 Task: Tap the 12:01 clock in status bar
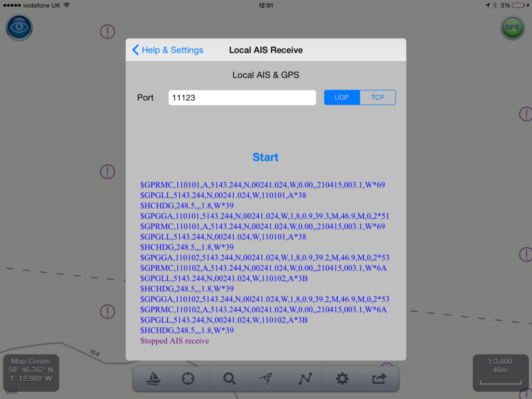click(x=265, y=5)
